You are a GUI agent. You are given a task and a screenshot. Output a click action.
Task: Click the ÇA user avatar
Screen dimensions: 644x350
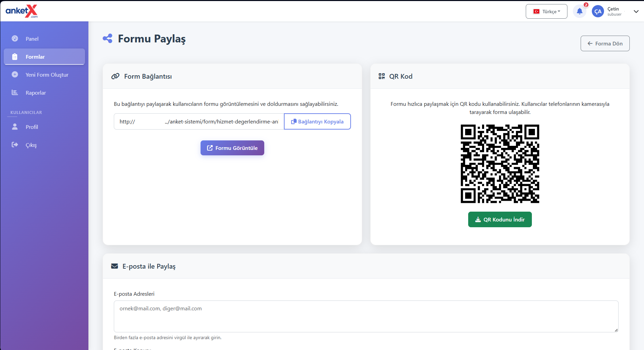tap(598, 12)
